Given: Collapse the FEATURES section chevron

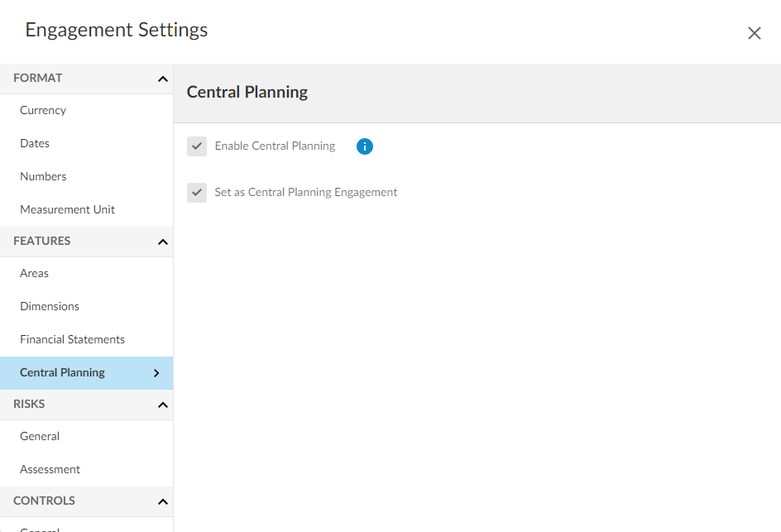Looking at the screenshot, I should coord(162,242).
